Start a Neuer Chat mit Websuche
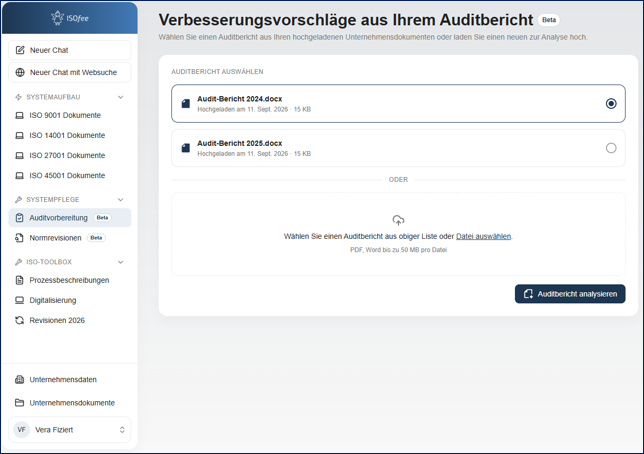This screenshot has width=644, height=454. [x=70, y=72]
